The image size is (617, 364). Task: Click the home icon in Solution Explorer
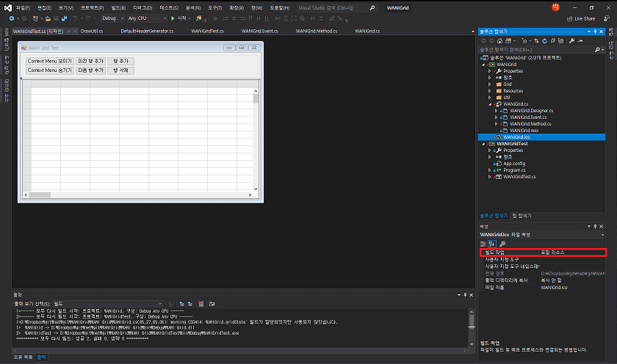pos(499,41)
